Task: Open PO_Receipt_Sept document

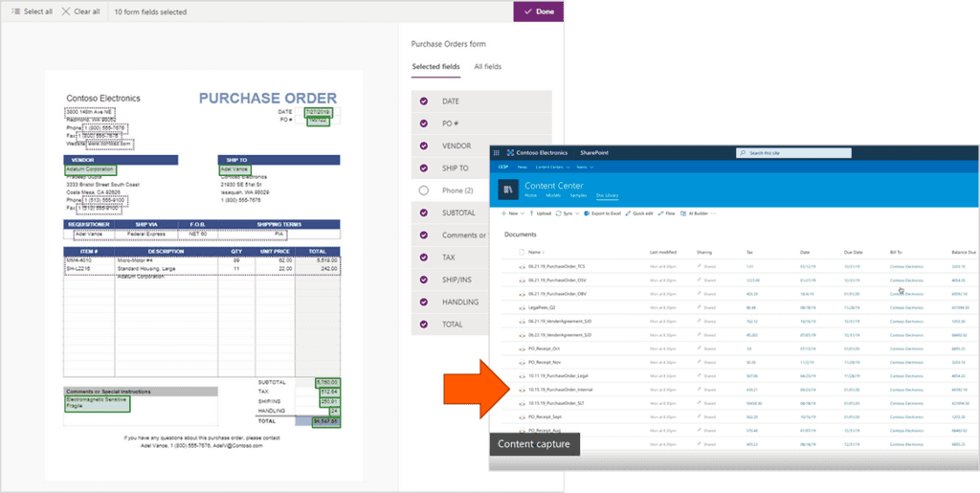Action: pyautogui.click(x=545, y=417)
